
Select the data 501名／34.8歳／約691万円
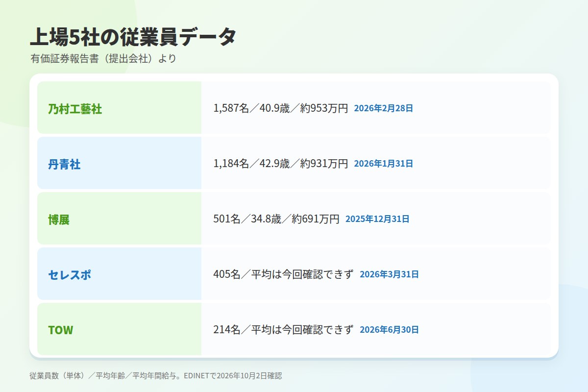pos(276,219)
